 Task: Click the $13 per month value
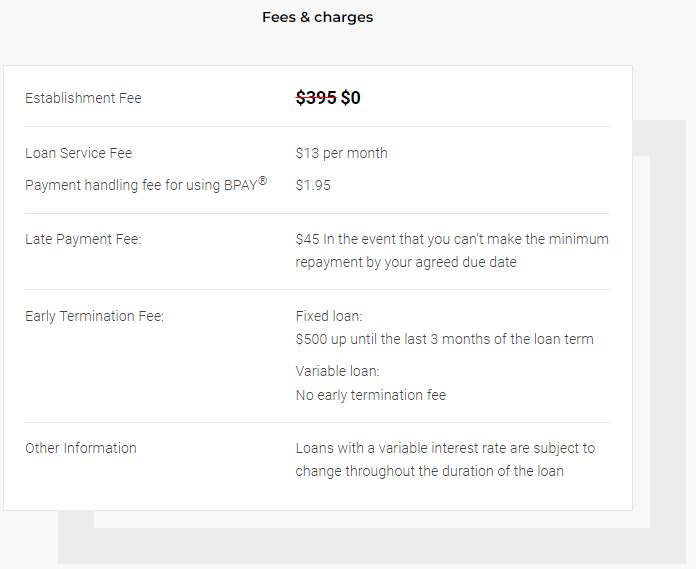click(x=341, y=153)
